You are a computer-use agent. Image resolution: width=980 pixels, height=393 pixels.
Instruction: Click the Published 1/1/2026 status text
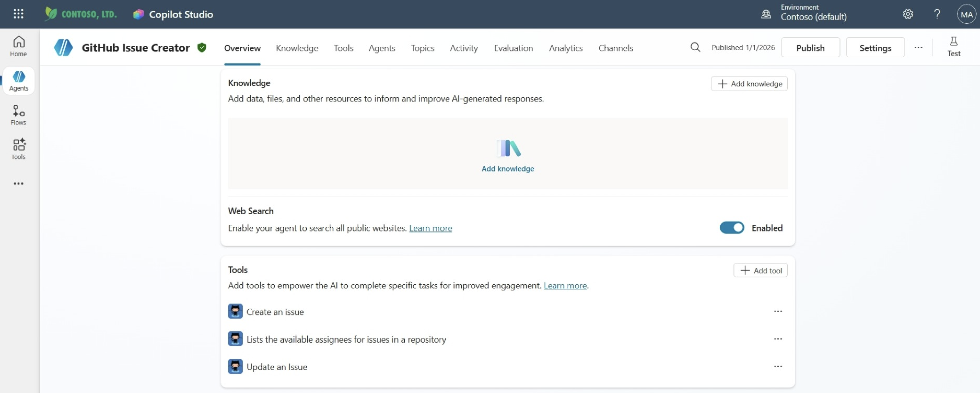(x=743, y=47)
